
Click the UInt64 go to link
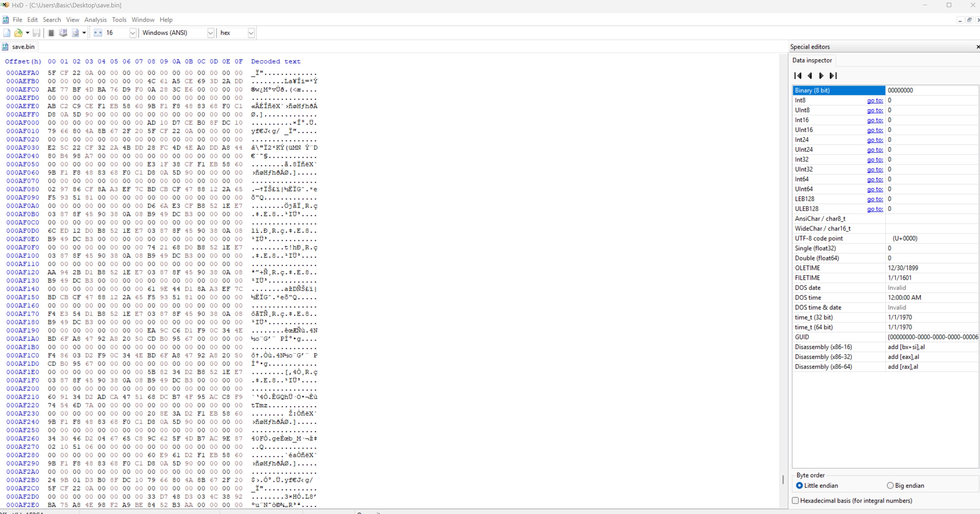(875, 189)
